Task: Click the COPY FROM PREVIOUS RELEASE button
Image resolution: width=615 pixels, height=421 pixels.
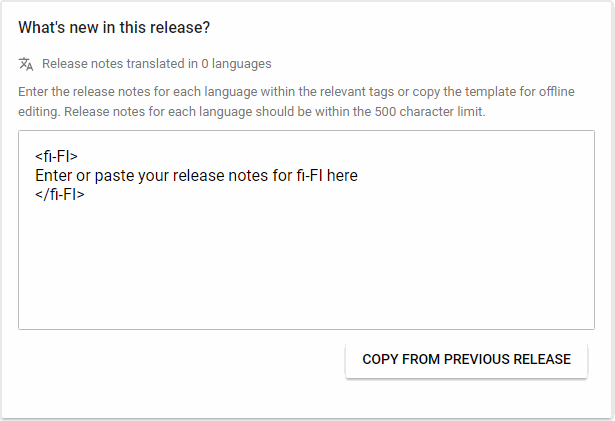Action: [x=466, y=360]
